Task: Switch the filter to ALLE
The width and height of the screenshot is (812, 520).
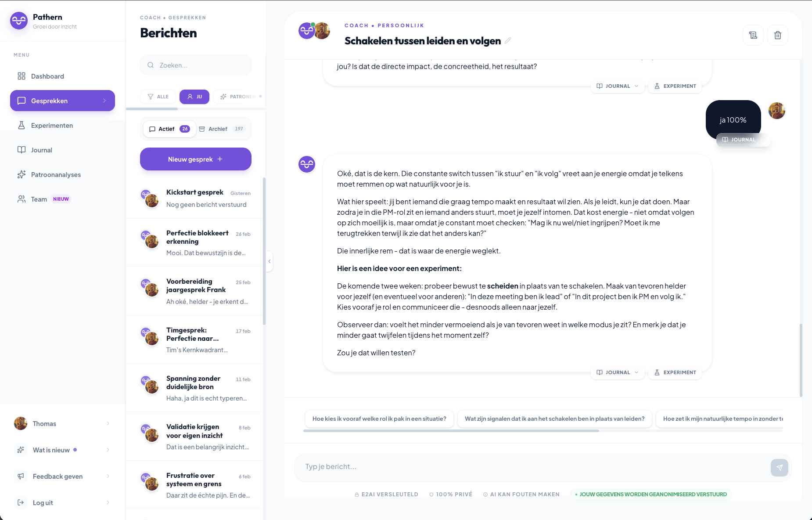Action: click(x=158, y=97)
